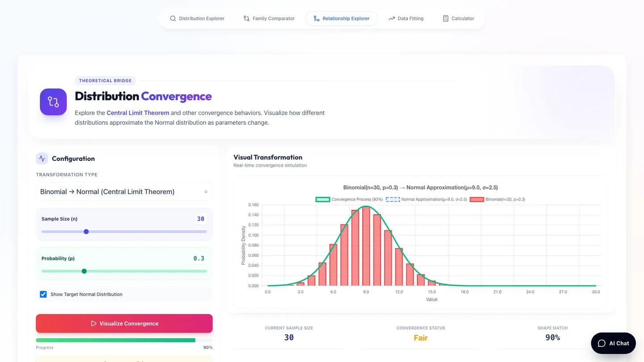Toggle Binomial(n=30, p=0.3) legend item
This screenshot has height=362, width=644.
pos(497,199)
